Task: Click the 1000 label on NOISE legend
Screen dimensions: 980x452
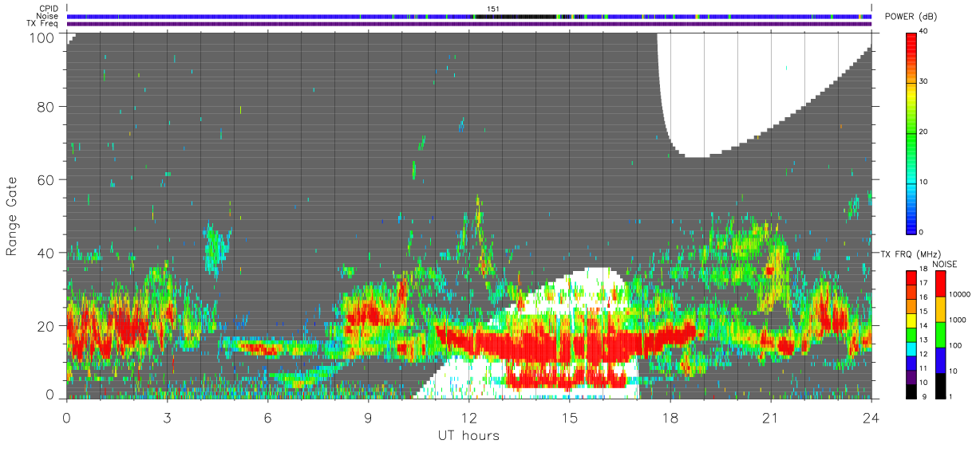Action: (957, 320)
